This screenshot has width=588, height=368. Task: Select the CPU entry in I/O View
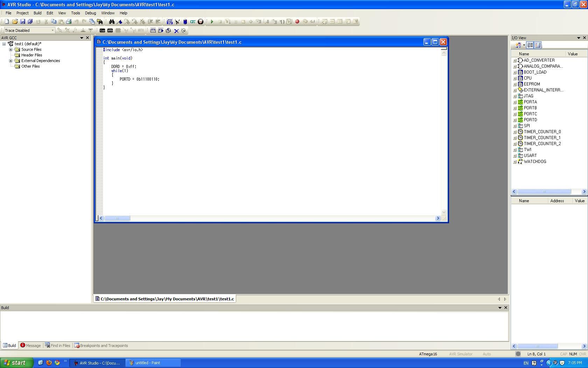click(527, 78)
